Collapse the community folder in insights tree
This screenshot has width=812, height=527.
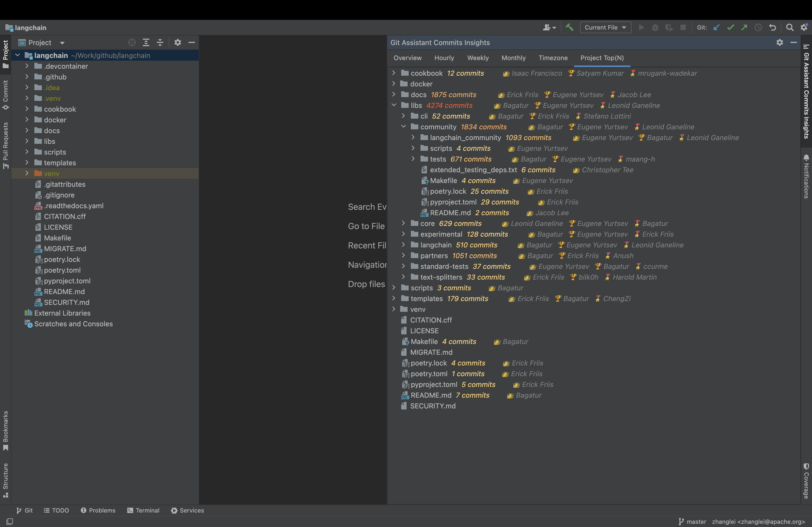point(403,127)
